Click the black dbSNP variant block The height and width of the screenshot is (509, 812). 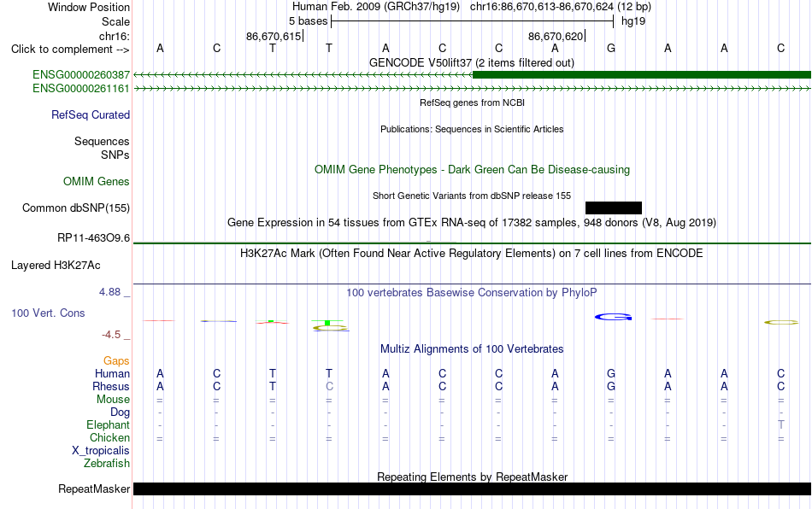(x=614, y=208)
